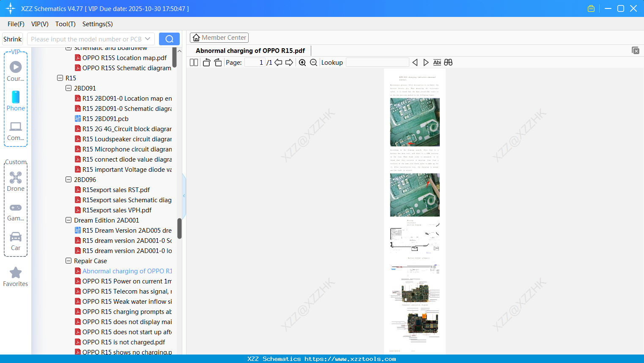Viewport: 644px width, 363px height.
Task: Zoom out of the PDF
Action: click(x=313, y=63)
